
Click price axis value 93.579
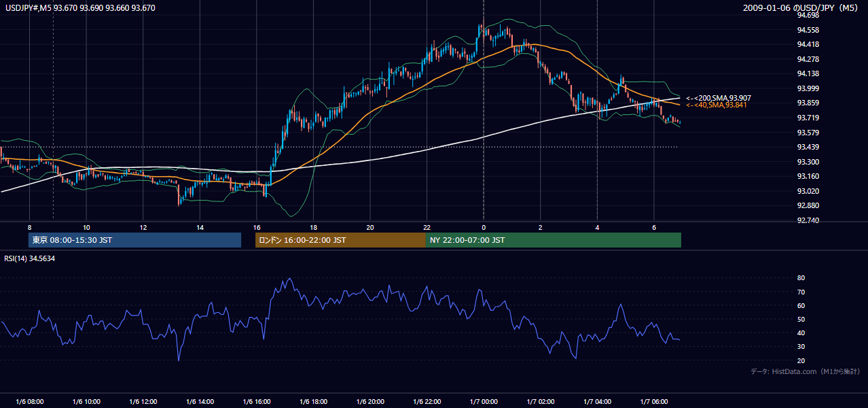[808, 133]
